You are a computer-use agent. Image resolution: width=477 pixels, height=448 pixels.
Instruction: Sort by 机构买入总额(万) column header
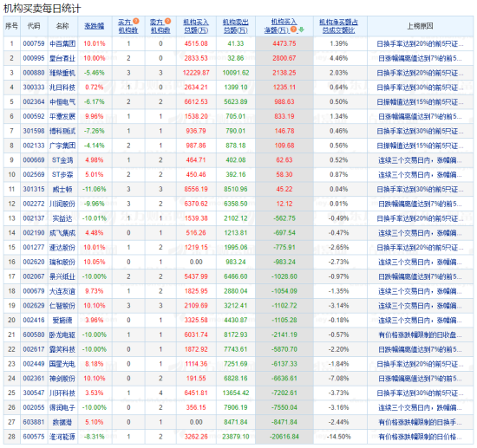(x=196, y=26)
